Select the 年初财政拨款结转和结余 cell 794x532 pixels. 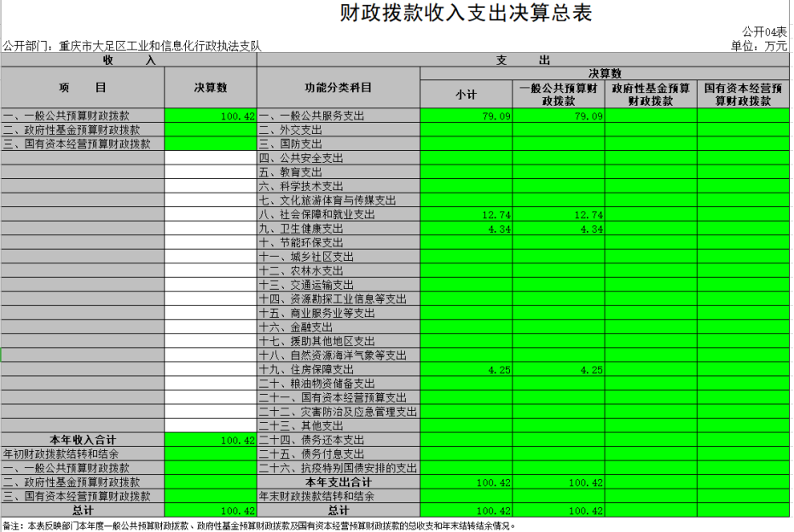tap(83, 454)
